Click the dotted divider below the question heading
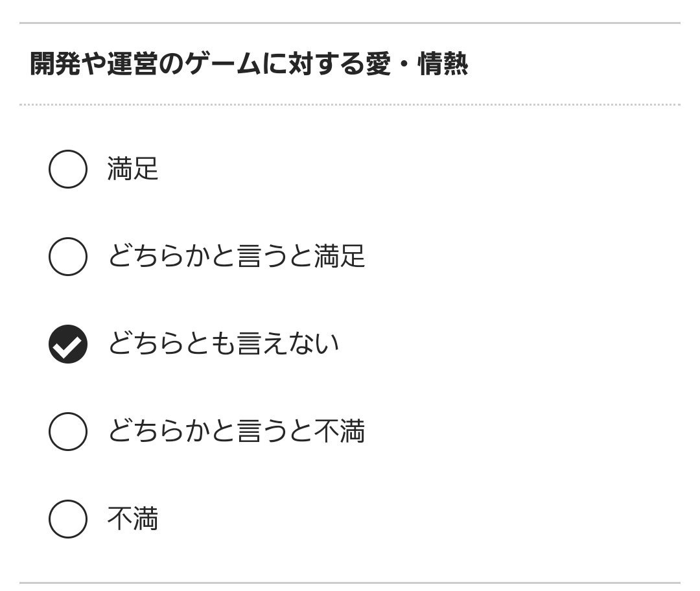Image resolution: width=700 pixels, height=591 pixels. [x=350, y=104]
